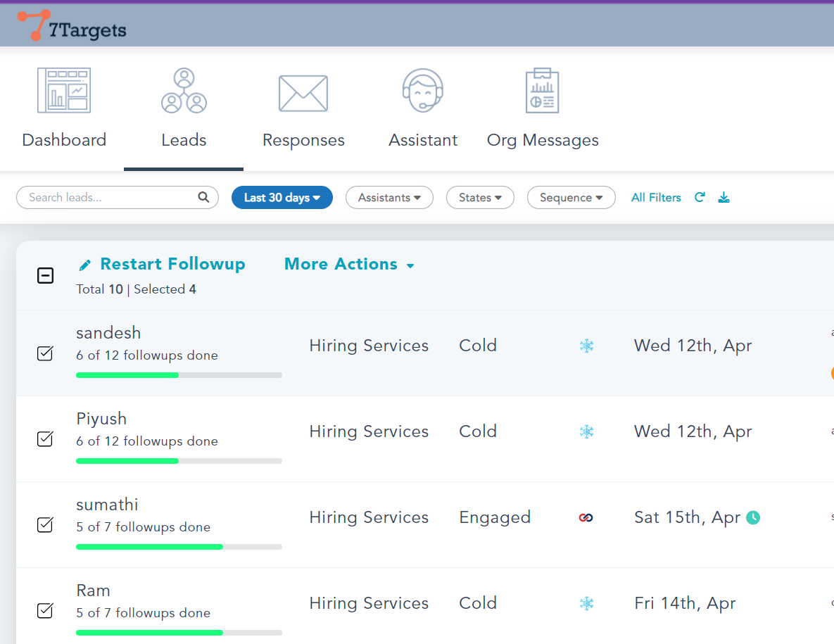Click Piyush's followup progress bar
This screenshot has width=834, height=644.
coord(179,461)
